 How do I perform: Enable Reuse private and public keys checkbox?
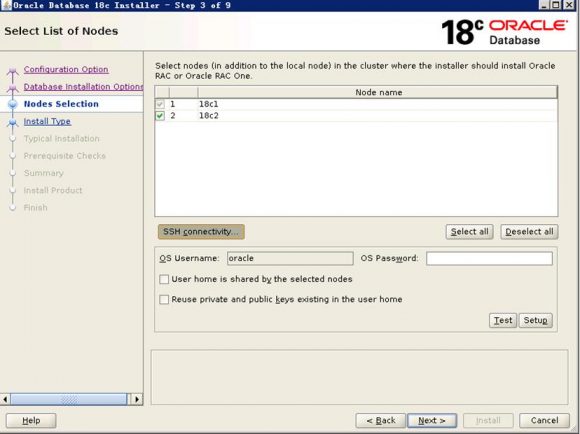tap(164, 299)
